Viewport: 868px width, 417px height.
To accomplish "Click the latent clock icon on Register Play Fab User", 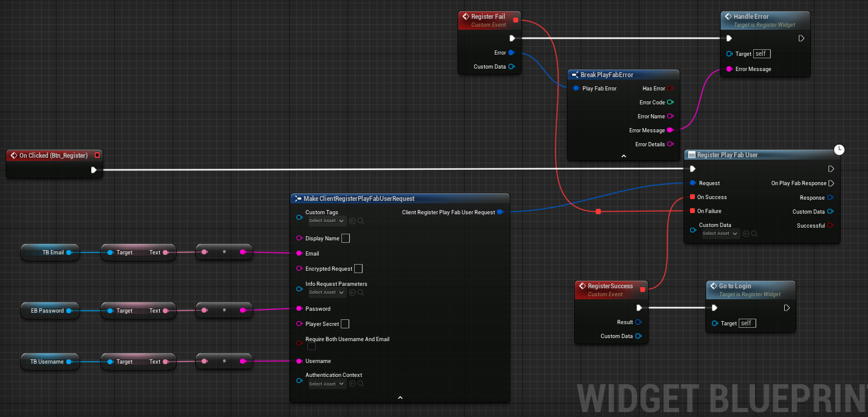I will [x=839, y=149].
